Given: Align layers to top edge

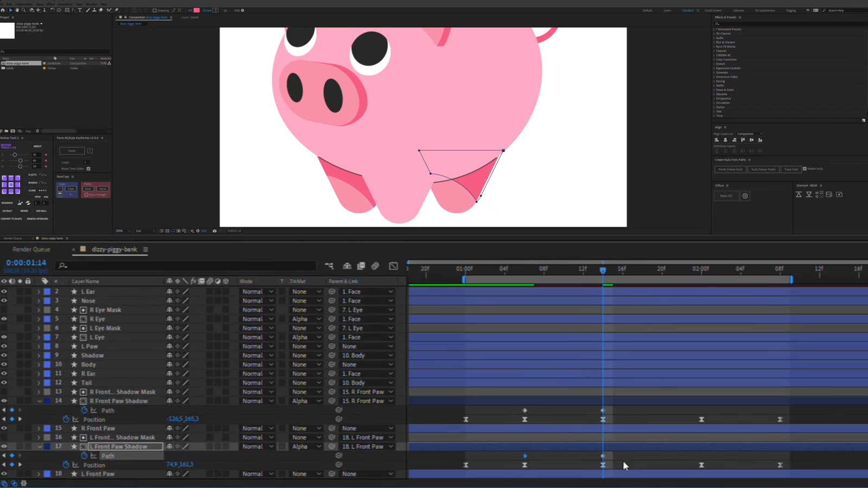Looking at the screenshot, I should [743, 140].
